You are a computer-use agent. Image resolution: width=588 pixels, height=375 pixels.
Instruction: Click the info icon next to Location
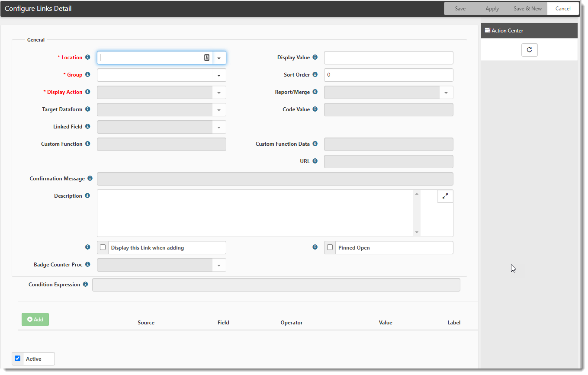pos(87,57)
